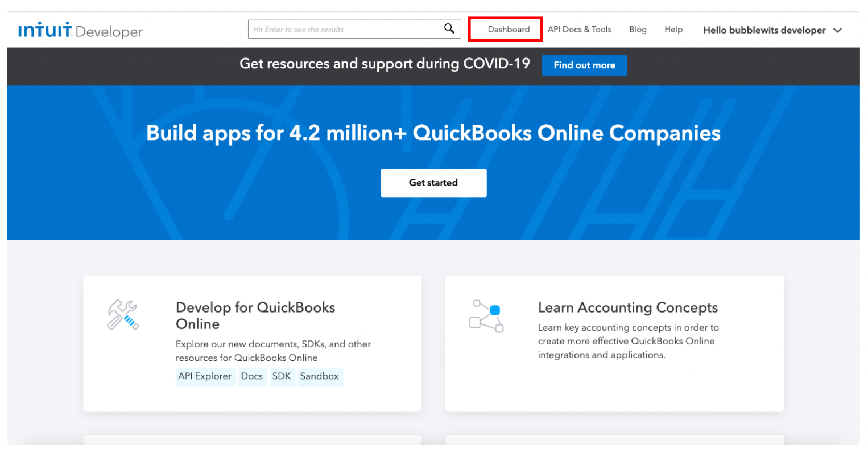This screenshot has width=868, height=452.
Task: Click the magnifying glass search icon
Action: click(449, 28)
